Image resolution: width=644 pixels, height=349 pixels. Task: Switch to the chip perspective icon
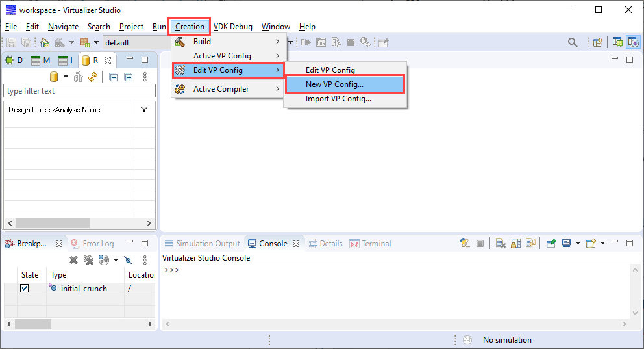(617, 42)
